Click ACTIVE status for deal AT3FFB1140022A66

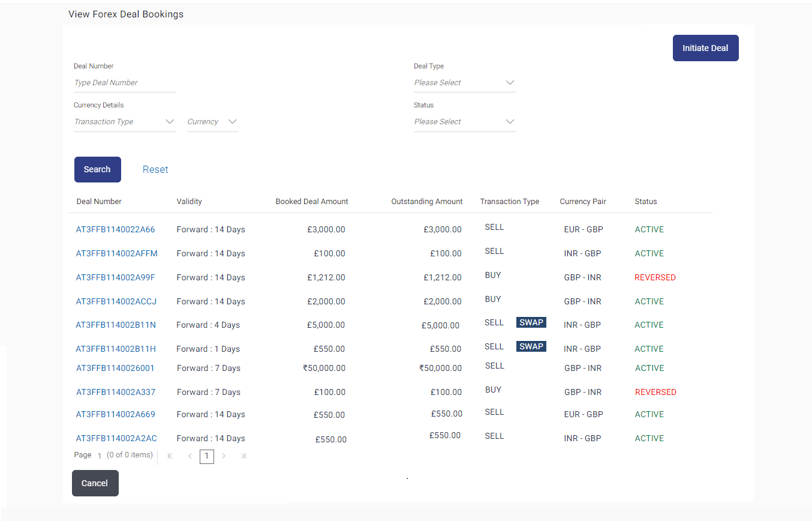649,229
